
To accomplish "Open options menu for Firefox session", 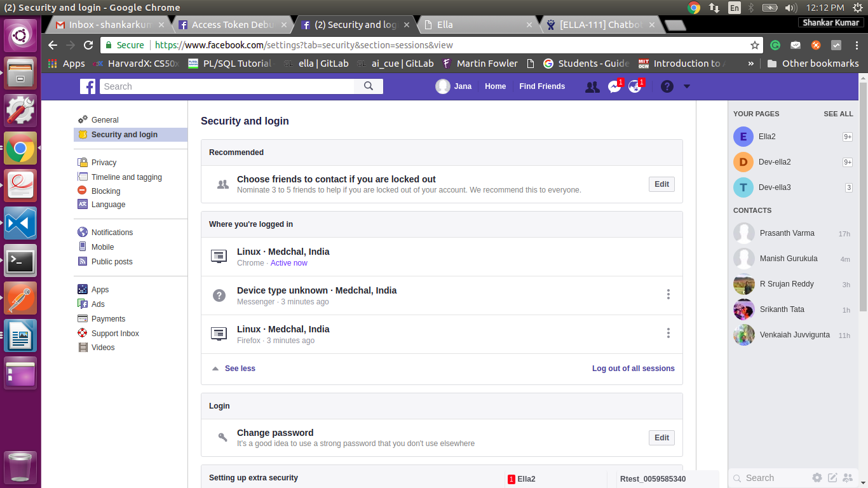I will [x=668, y=333].
